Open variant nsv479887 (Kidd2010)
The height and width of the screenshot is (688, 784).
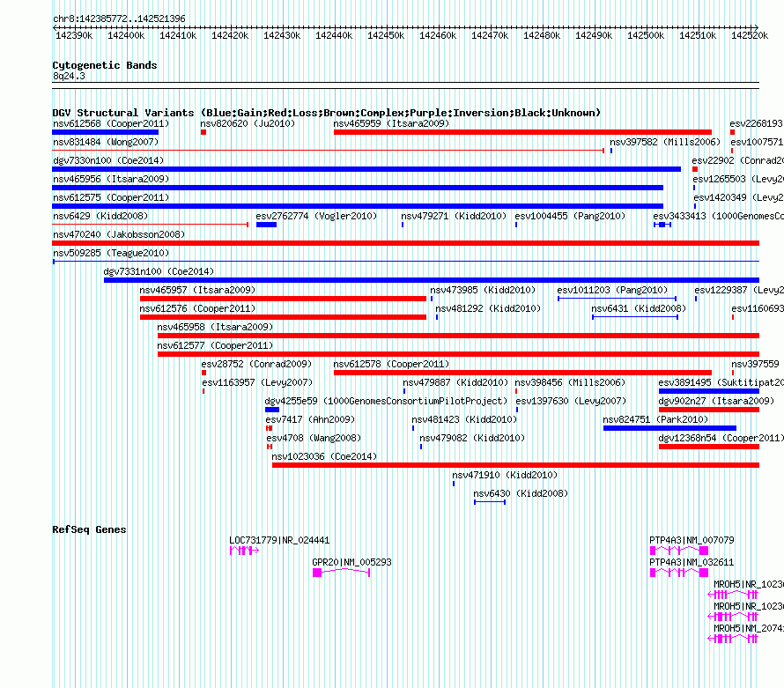point(455,382)
